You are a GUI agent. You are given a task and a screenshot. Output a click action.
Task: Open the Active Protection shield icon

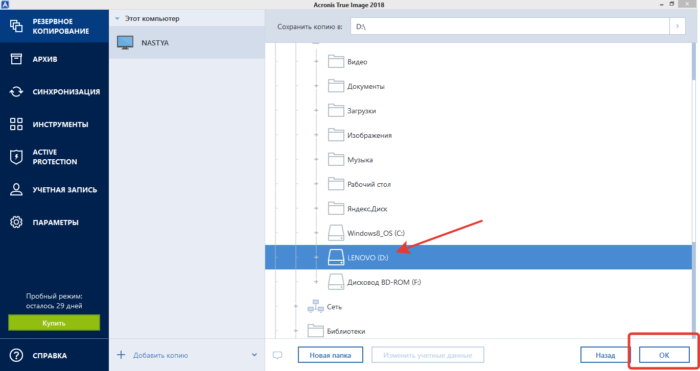[x=16, y=157]
